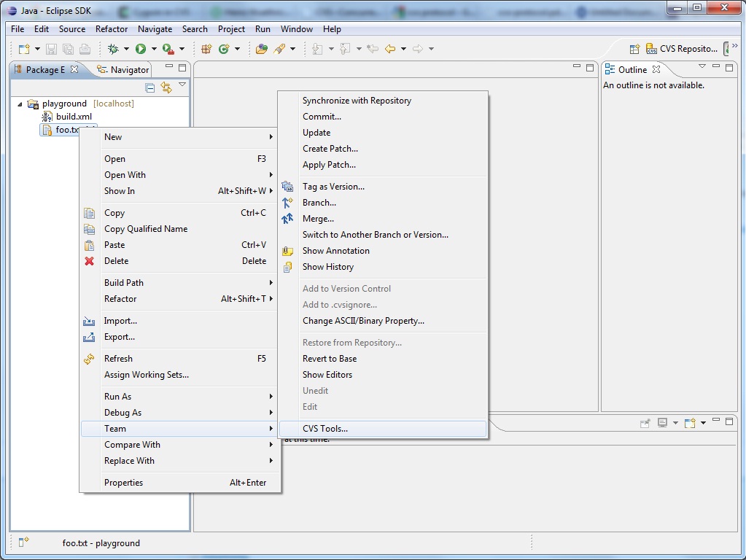
Task: Open the Debug dropdown arrow
Action: [126, 49]
